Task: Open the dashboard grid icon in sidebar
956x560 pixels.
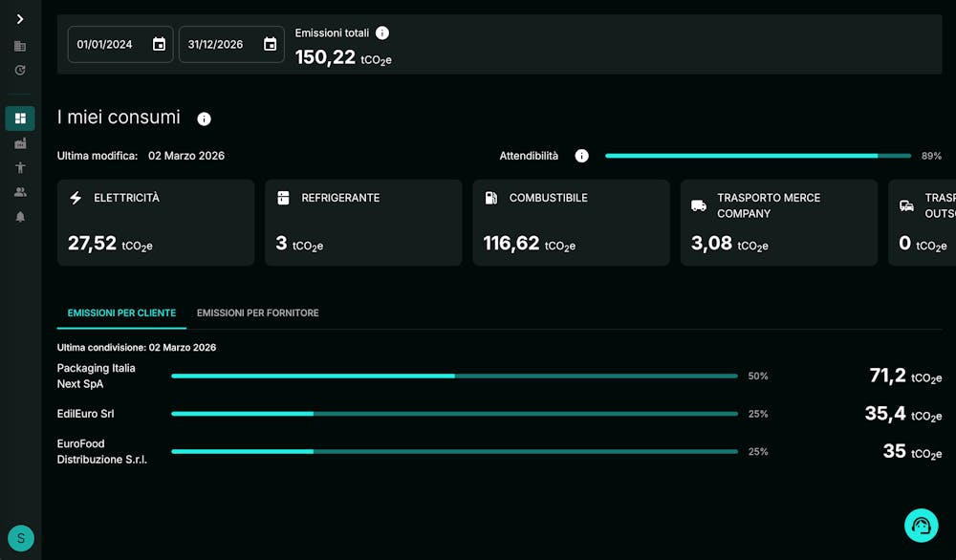Action: (x=19, y=118)
